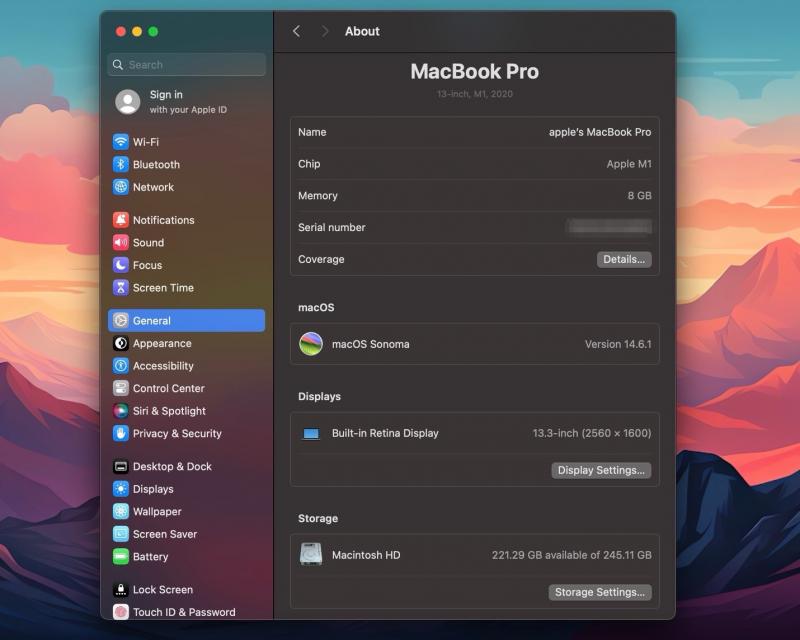This screenshot has width=800, height=640.
Task: Click the macOS Sonoma logo icon
Action: coord(311,344)
